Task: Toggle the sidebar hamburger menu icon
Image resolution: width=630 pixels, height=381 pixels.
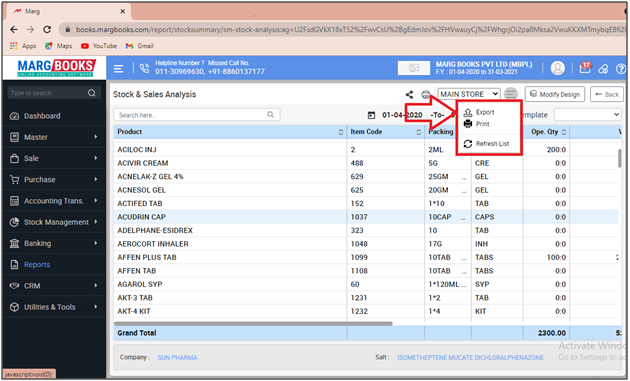Action: pos(119,69)
